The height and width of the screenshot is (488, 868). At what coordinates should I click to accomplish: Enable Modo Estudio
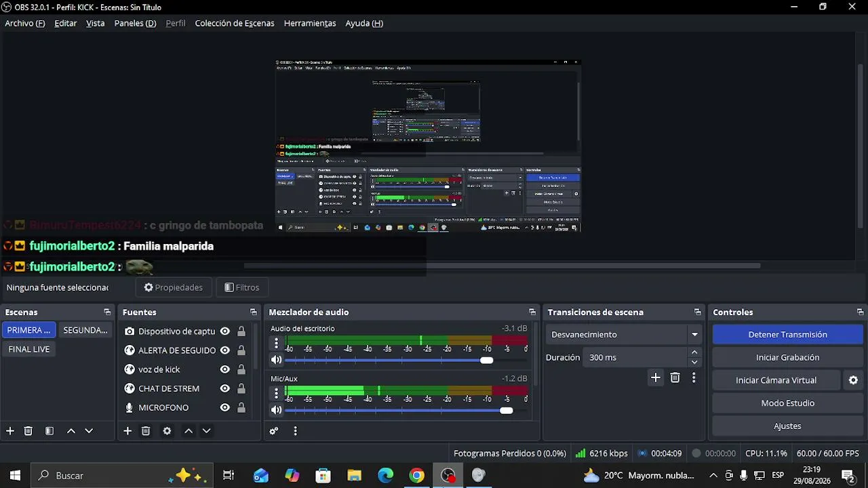[787, 403]
